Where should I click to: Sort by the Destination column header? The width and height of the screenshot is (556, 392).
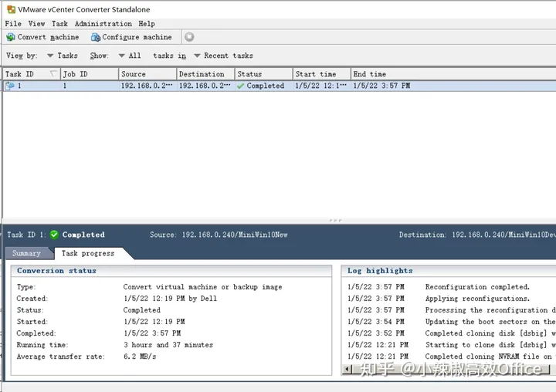click(x=205, y=74)
